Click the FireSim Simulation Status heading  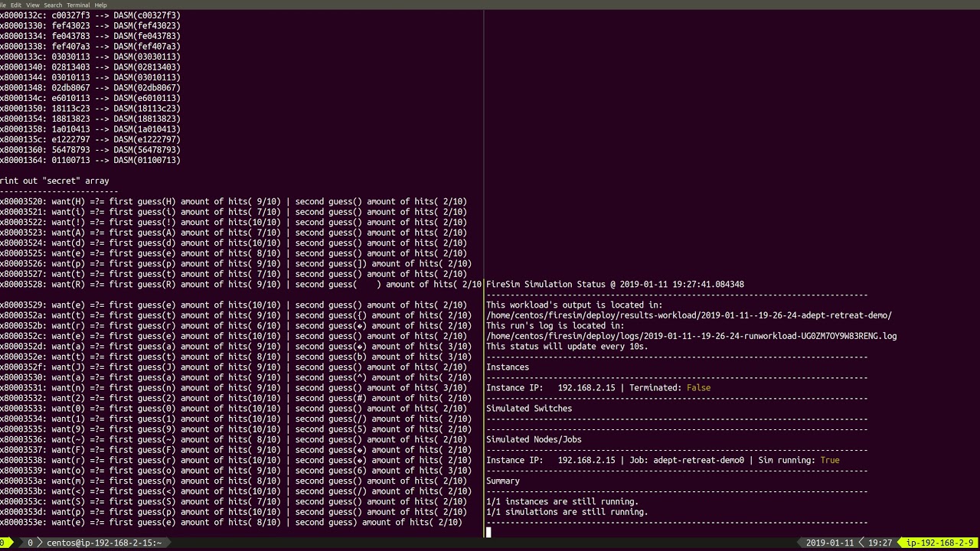coord(615,284)
